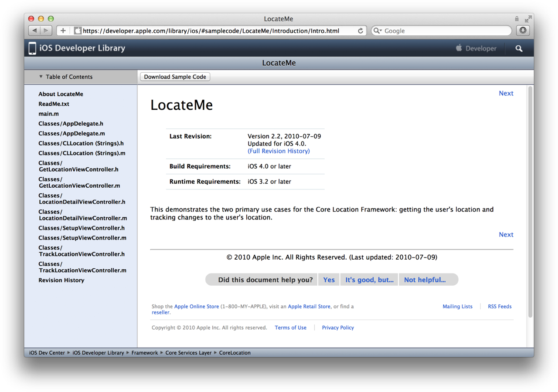558x392 pixels.
Task: Go to iOS Developer Library breadcrumb
Action: [x=98, y=353]
